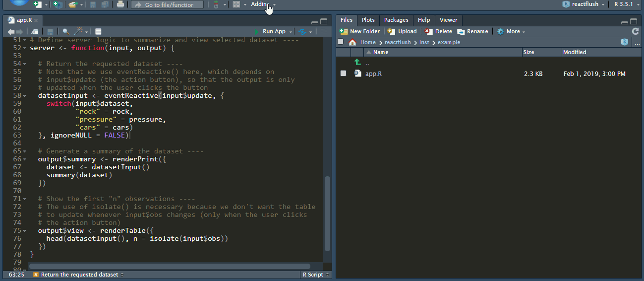Go back to previous source location arrow
Screen dimensions: 644x281
pos(11,31)
